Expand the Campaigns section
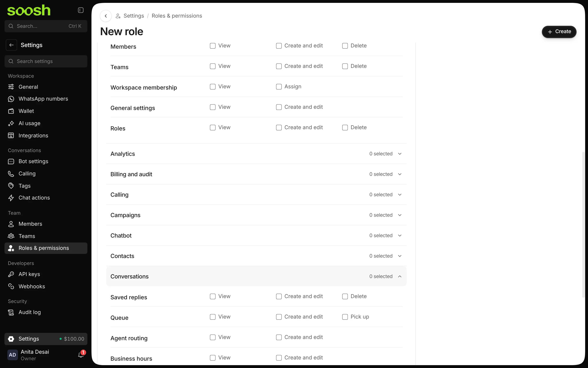 click(256, 215)
